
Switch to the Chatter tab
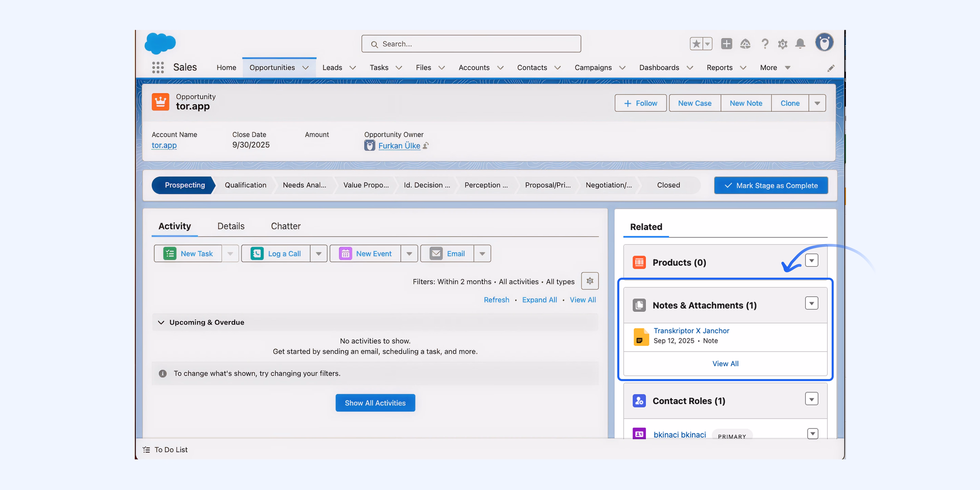coord(285,226)
